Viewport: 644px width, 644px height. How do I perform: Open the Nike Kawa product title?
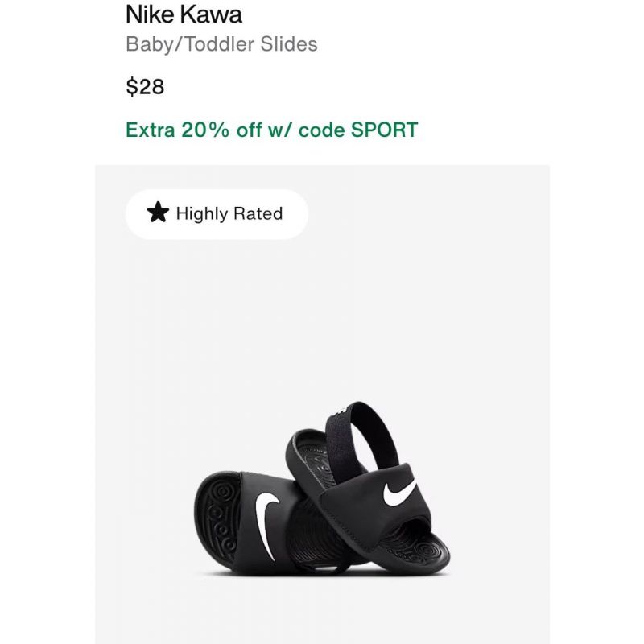184,14
